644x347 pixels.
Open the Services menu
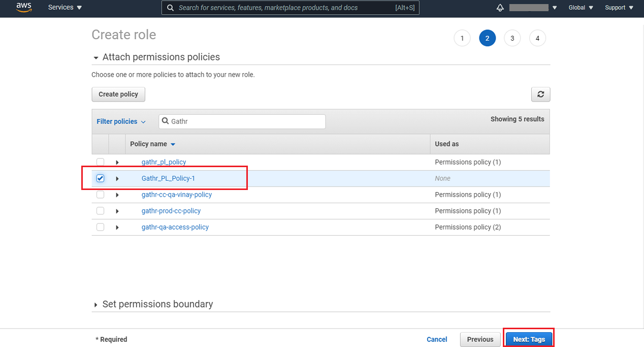65,8
